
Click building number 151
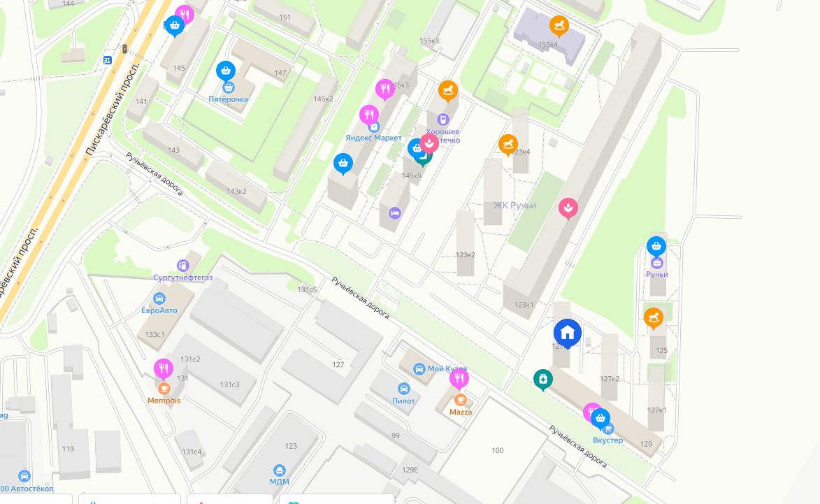[x=285, y=17]
